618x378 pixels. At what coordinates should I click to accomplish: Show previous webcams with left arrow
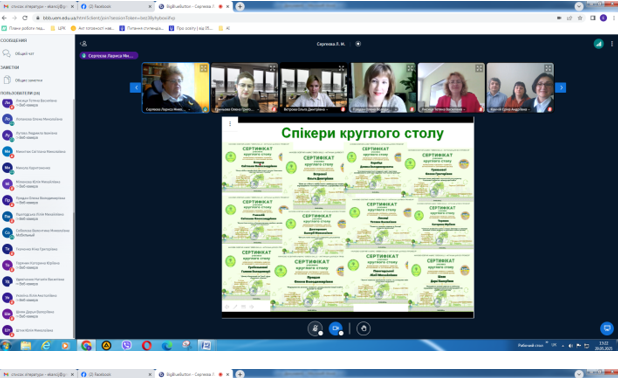[136, 88]
